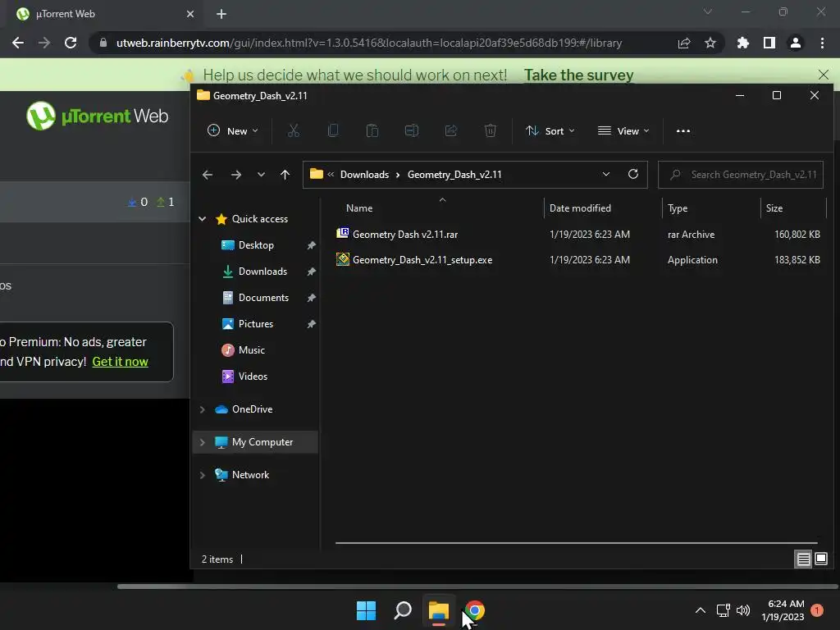This screenshot has width=840, height=630.
Task: Click the Rename icon in Explorer toolbar
Action: [x=412, y=130]
